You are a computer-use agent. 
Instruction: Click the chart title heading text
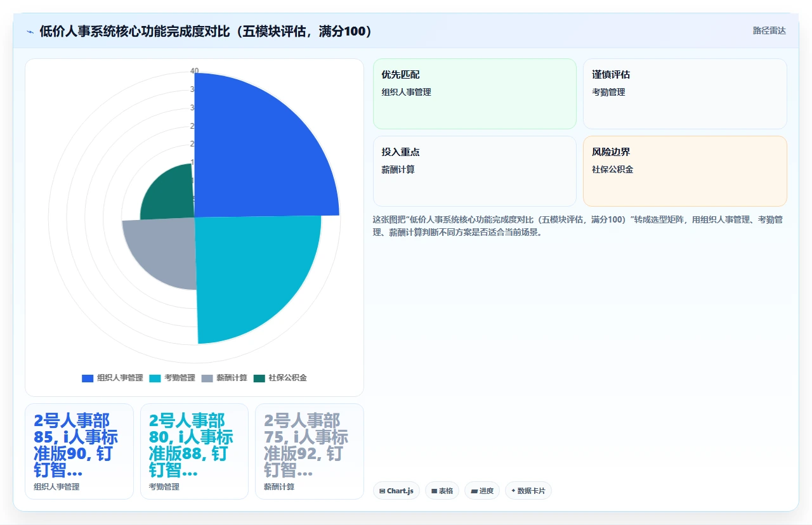coord(206,31)
